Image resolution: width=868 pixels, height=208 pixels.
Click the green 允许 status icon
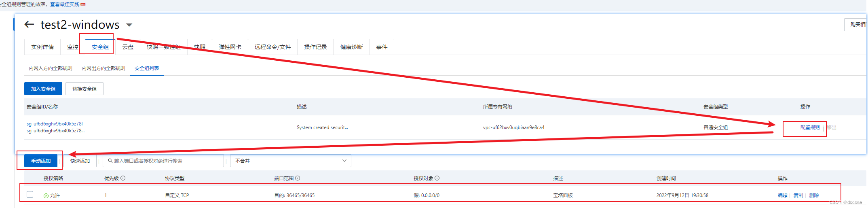pos(46,195)
